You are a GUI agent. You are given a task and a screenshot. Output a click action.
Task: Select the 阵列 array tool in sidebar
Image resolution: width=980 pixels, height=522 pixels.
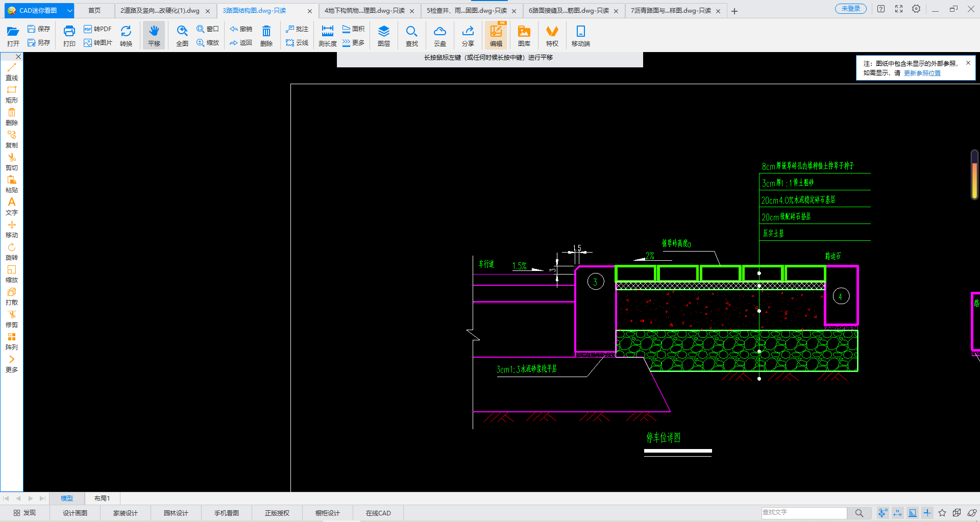pyautogui.click(x=12, y=341)
